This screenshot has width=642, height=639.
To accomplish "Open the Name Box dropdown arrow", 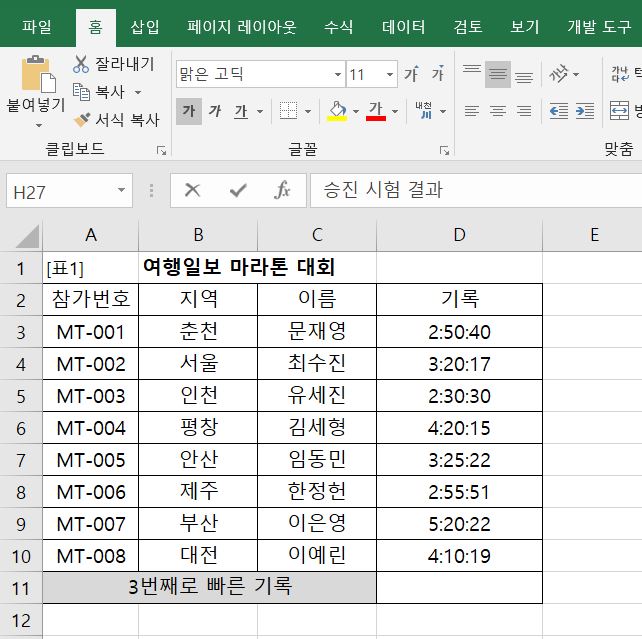I will click(x=121, y=190).
